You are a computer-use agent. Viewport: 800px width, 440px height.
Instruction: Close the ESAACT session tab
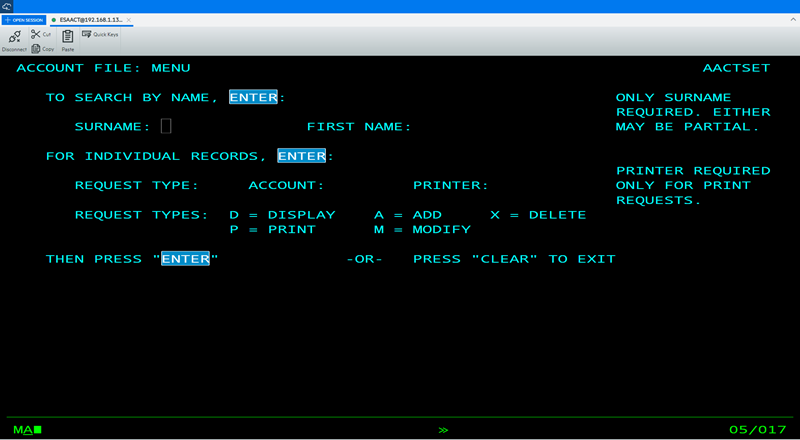point(129,20)
